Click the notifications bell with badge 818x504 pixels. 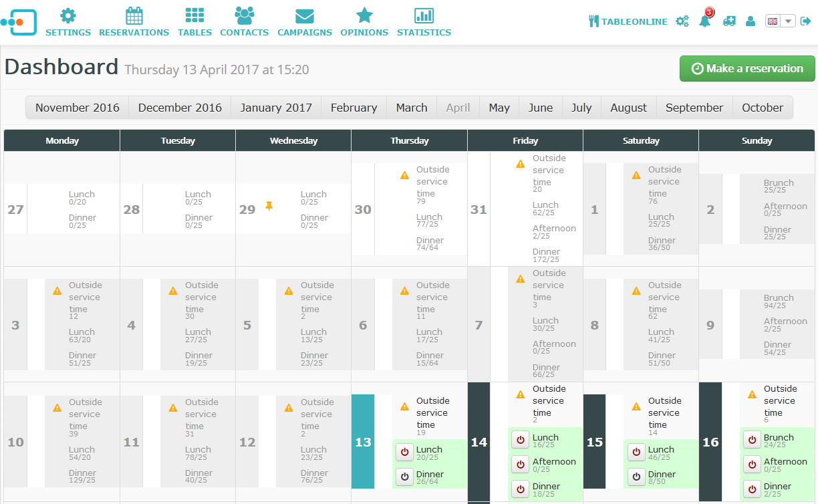pyautogui.click(x=705, y=21)
